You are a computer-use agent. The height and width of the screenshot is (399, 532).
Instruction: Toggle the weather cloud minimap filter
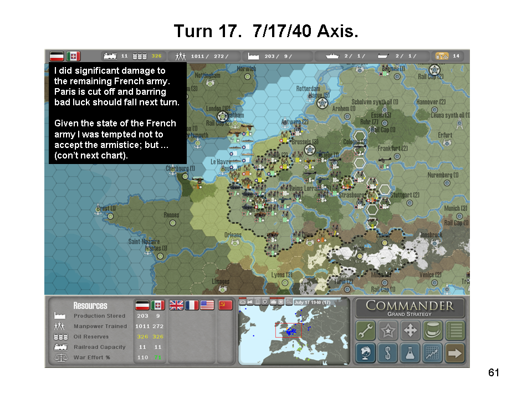[243, 302]
